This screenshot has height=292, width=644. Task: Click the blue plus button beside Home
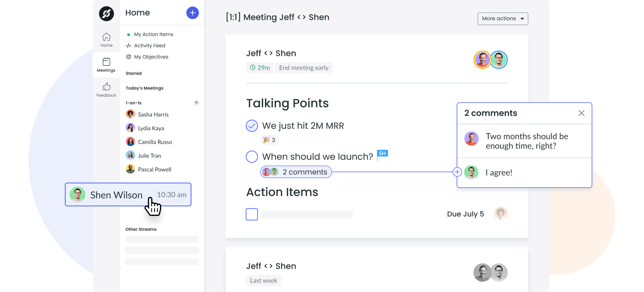192,13
